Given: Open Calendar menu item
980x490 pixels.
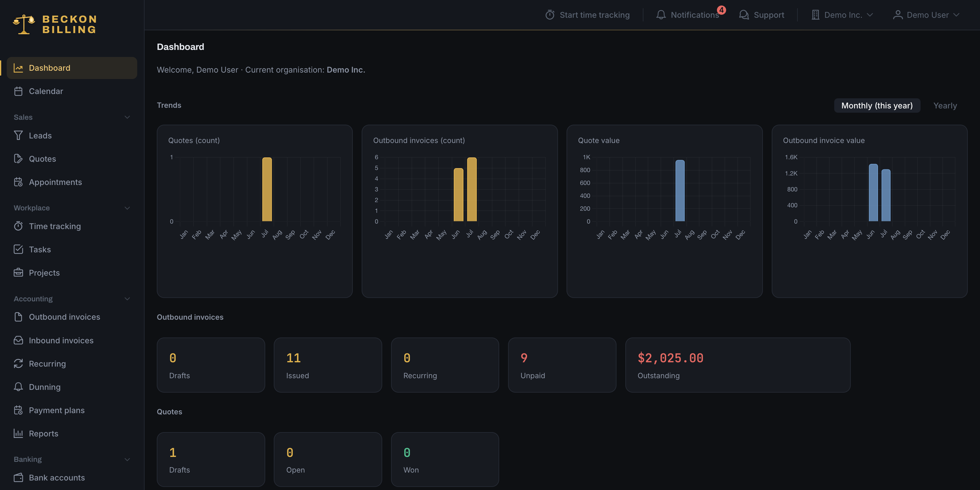Looking at the screenshot, I should [72, 91].
